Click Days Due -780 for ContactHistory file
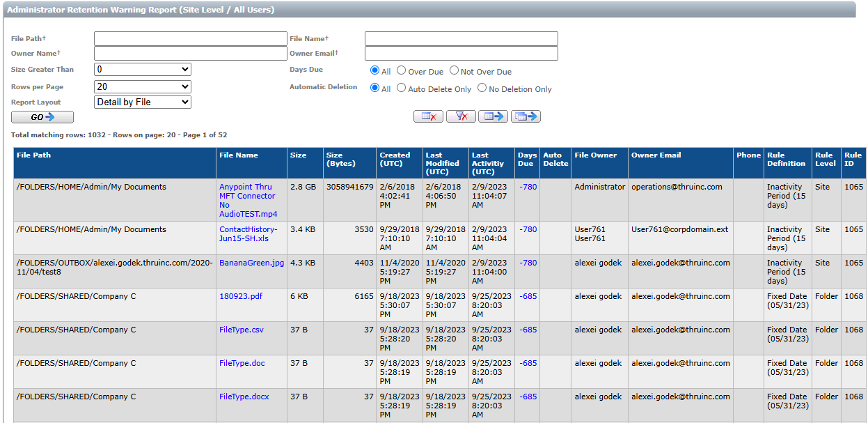Screen dimensions: 868x423 528,229
